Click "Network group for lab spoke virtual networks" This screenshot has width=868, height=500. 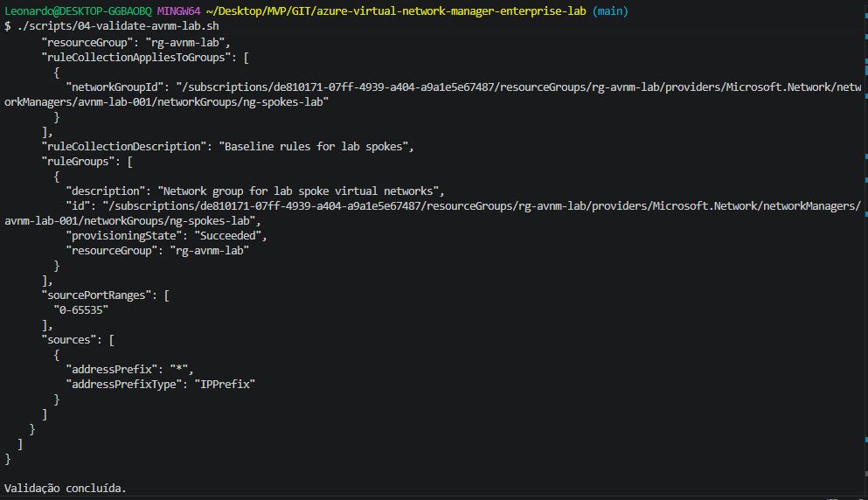298,191
